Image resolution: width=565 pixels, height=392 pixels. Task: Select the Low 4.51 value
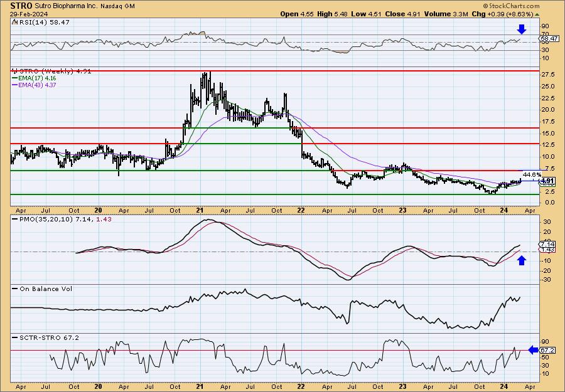click(365, 14)
